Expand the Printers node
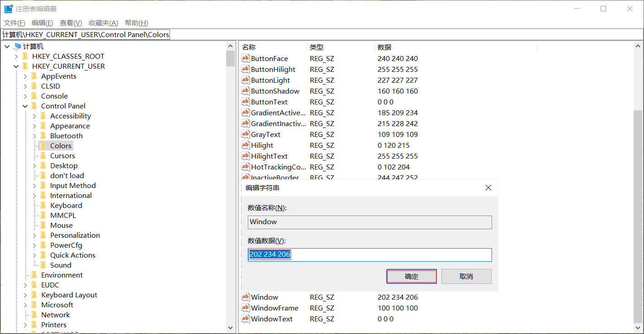Image resolution: width=644 pixels, height=334 pixels. (x=25, y=325)
